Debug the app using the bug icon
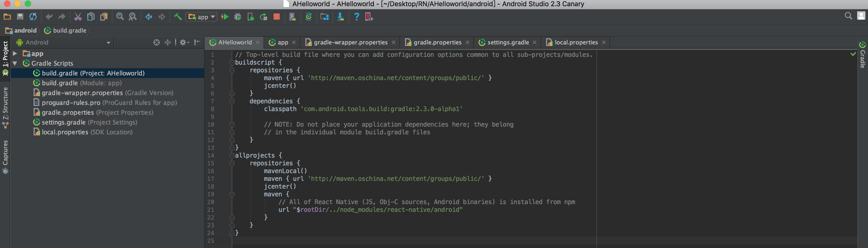 [238, 16]
